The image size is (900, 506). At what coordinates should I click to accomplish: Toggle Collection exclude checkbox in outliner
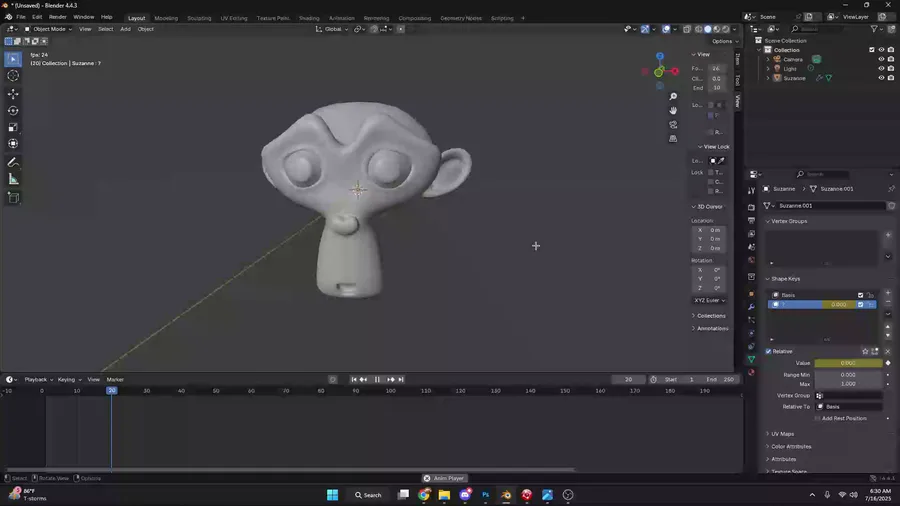(872, 50)
